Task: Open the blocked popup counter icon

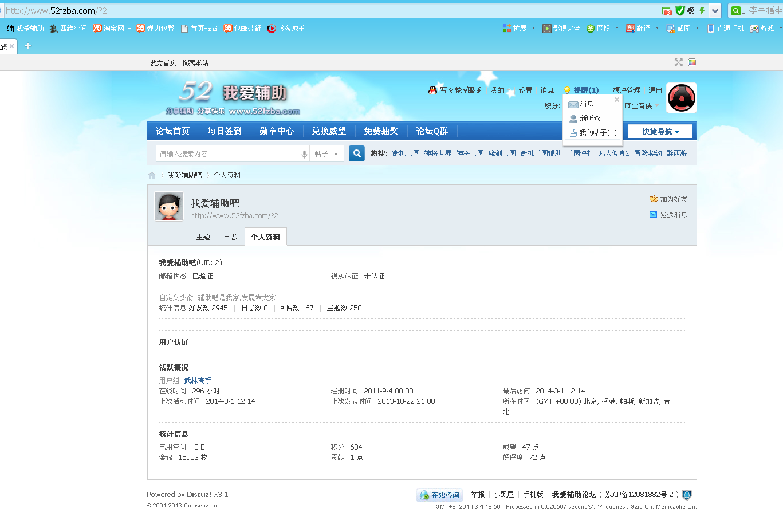Action: coord(667,11)
